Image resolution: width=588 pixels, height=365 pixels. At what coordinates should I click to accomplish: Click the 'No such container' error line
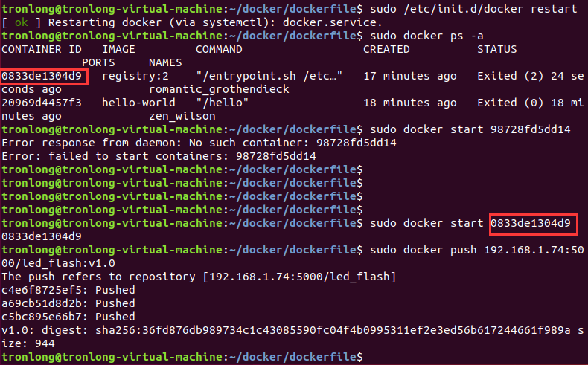(199, 143)
